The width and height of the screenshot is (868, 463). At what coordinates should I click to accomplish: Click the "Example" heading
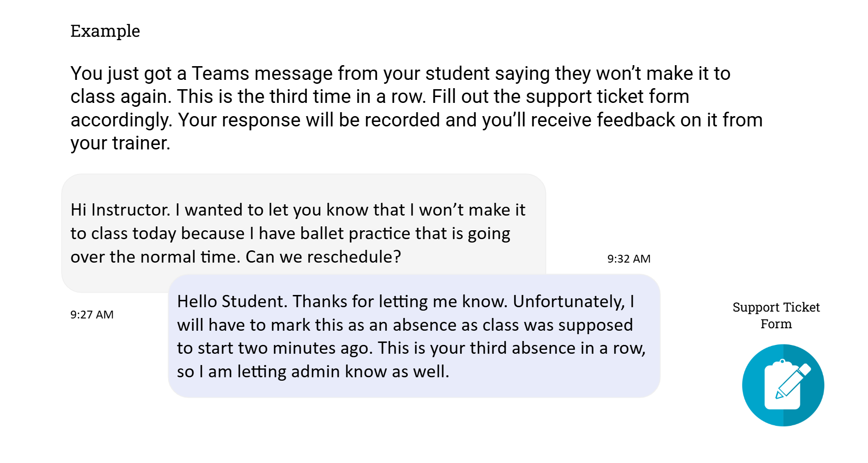[105, 31]
